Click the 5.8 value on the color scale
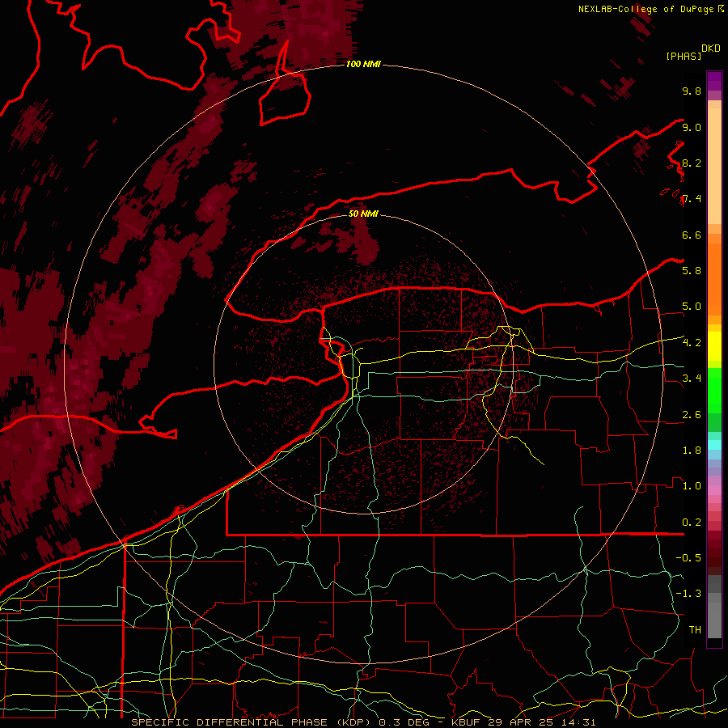728x728 pixels. pos(692,270)
